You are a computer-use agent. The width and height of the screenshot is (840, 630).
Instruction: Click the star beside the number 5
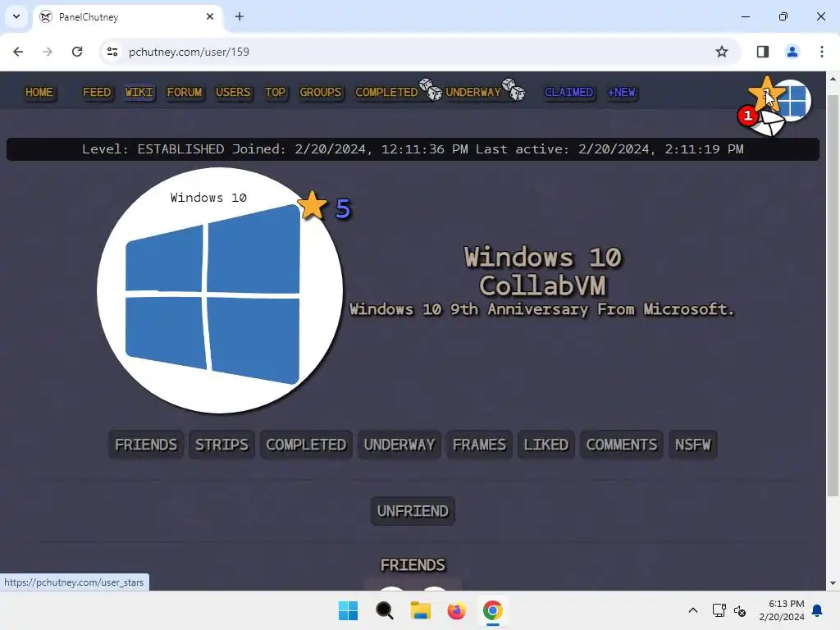point(312,206)
